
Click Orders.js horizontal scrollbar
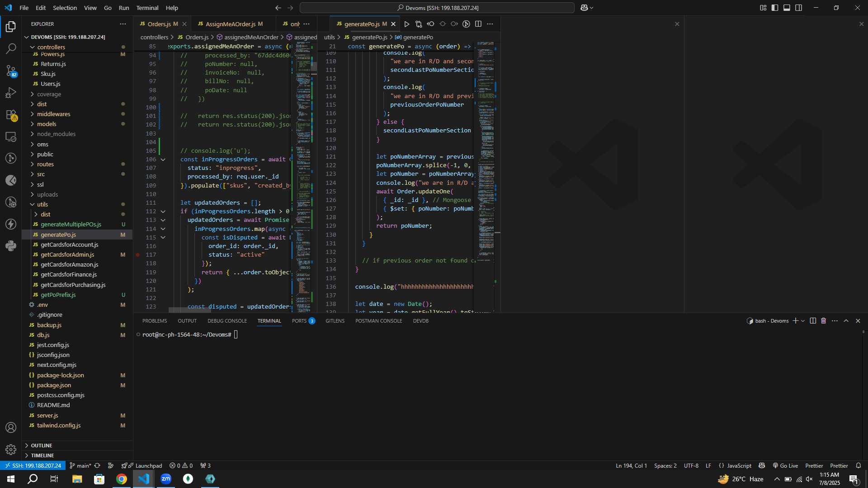coord(190,310)
